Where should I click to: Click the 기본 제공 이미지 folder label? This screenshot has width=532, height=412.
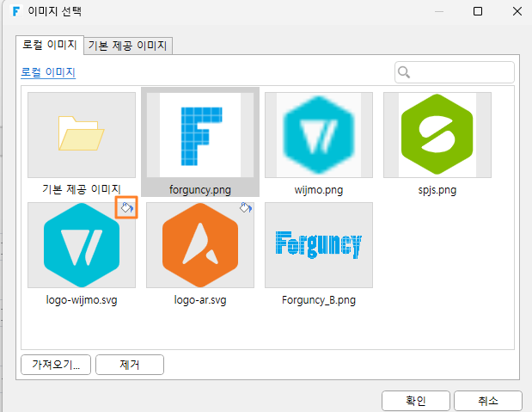click(x=82, y=189)
